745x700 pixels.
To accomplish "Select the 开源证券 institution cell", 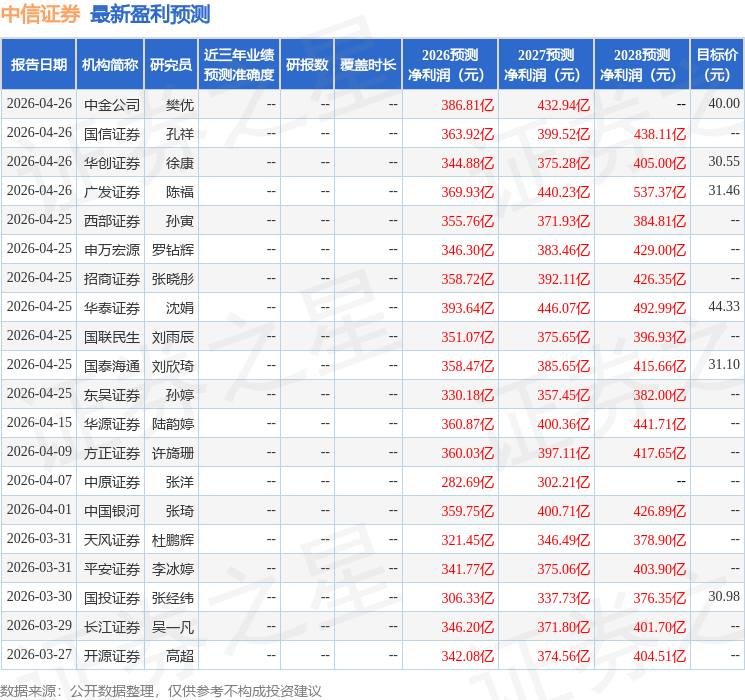I will pyautogui.click(x=112, y=656).
